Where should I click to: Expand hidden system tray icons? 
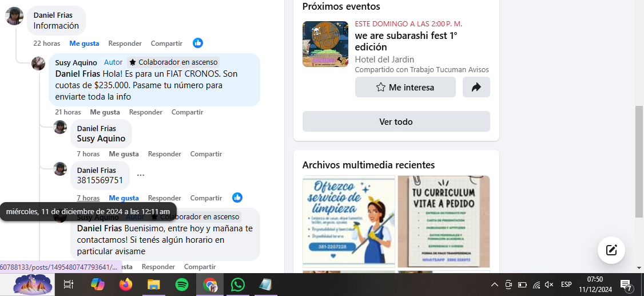point(494,285)
